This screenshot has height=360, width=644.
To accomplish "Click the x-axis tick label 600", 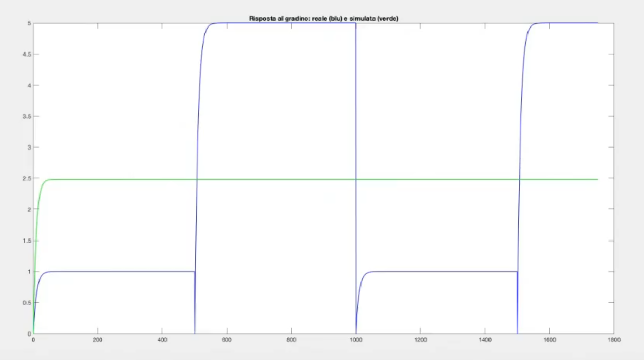I will 227,341.
